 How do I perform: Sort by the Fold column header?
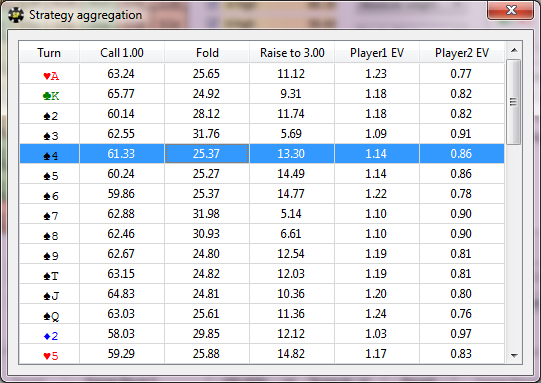(x=207, y=53)
